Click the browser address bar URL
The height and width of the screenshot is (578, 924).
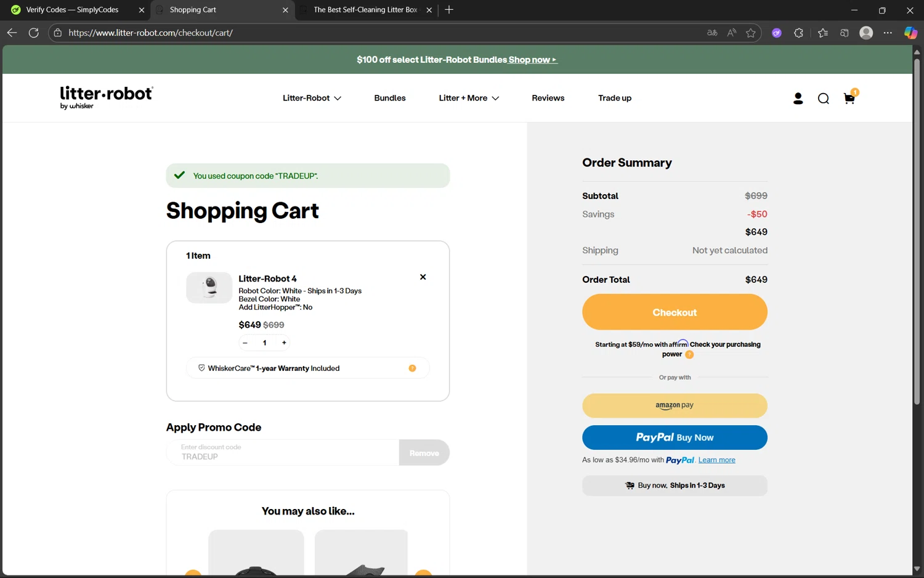coord(151,33)
